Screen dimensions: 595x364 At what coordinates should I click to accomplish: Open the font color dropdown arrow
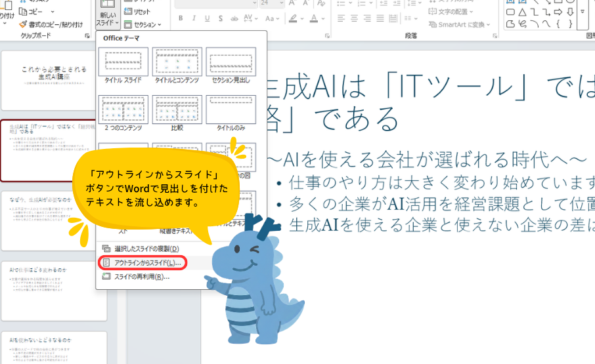point(323,18)
